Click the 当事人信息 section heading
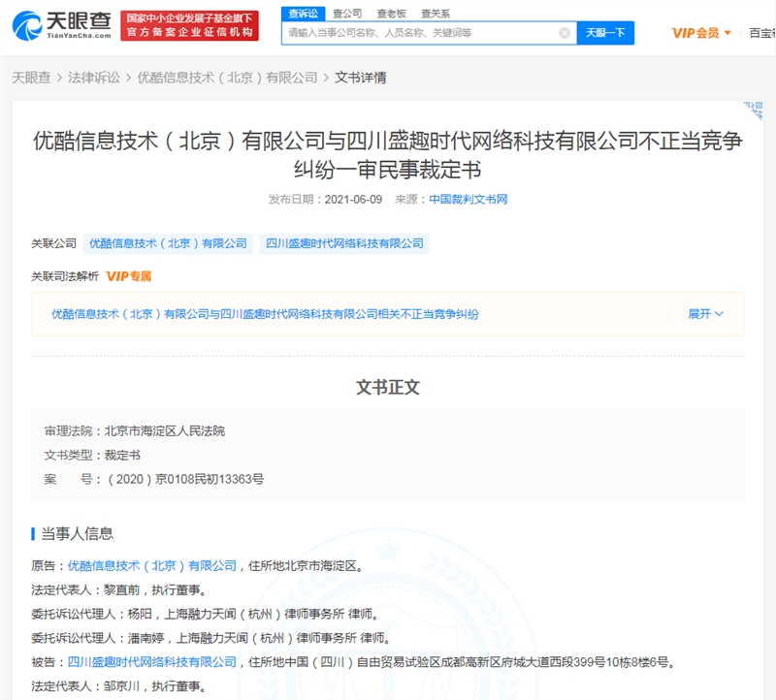Viewport: 776px width, 700px height. click(78, 534)
